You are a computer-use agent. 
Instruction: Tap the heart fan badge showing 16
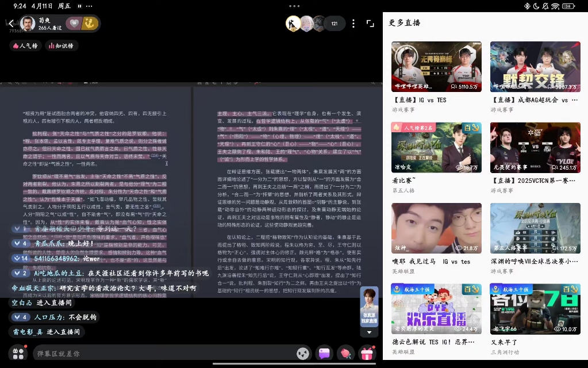[x=74, y=23]
